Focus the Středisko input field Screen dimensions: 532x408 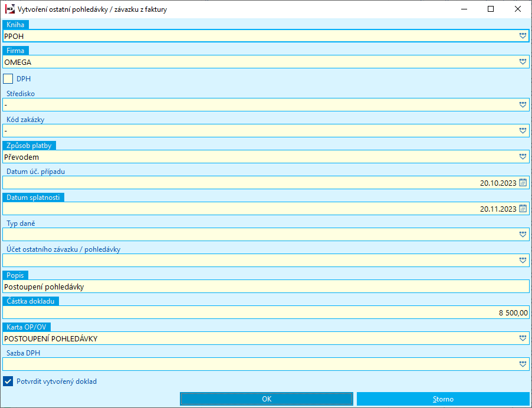[265, 105]
